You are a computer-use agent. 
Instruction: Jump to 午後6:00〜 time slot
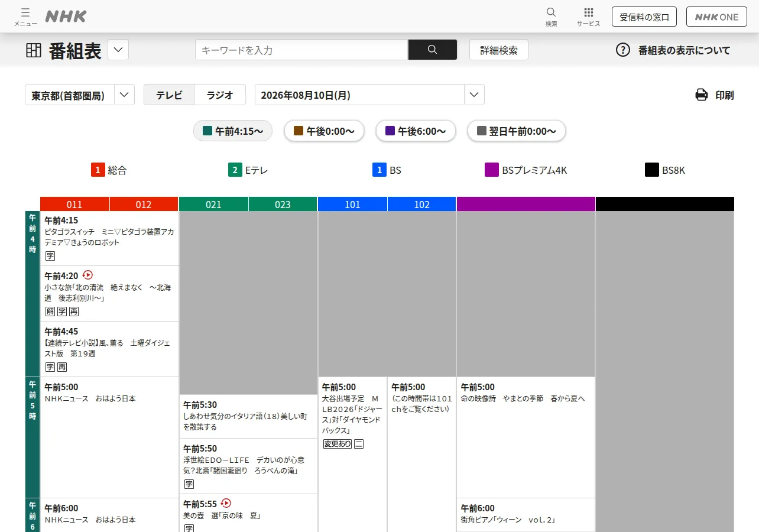point(416,131)
